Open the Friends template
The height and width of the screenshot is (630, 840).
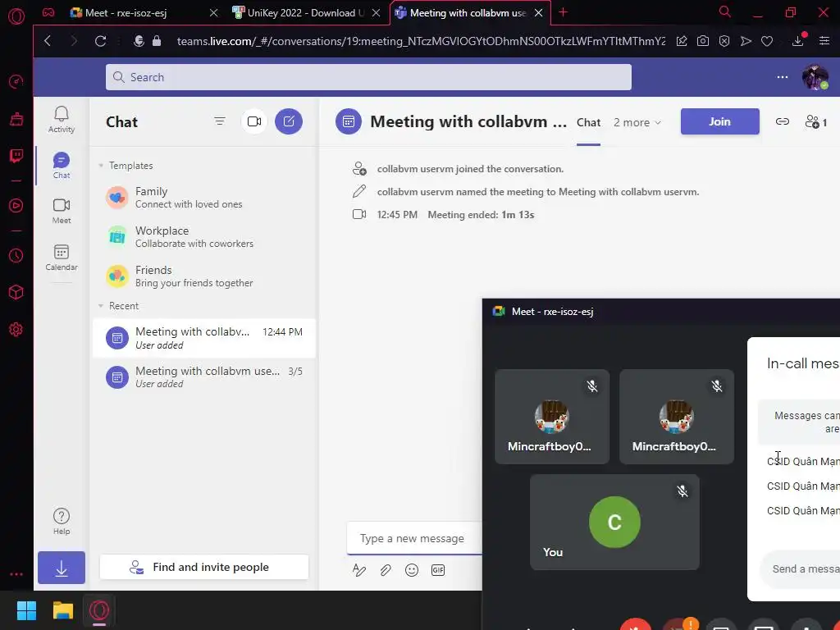[x=203, y=276]
